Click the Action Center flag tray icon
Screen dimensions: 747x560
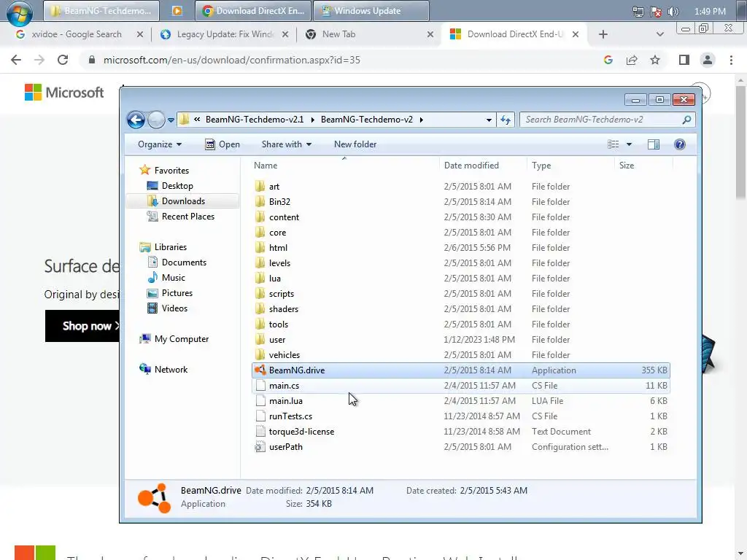pos(656,12)
